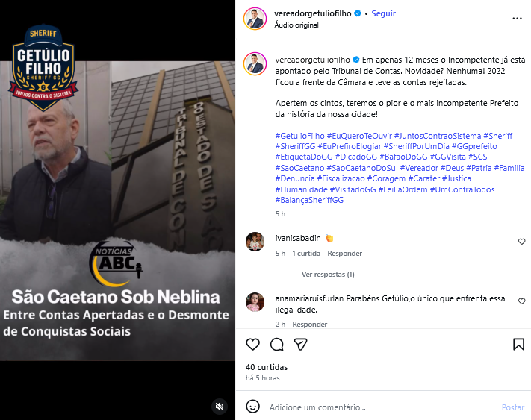The height and width of the screenshot is (420, 531).
Task: Like anamariaruisfurlan's comment heart
Action: pyautogui.click(x=521, y=301)
